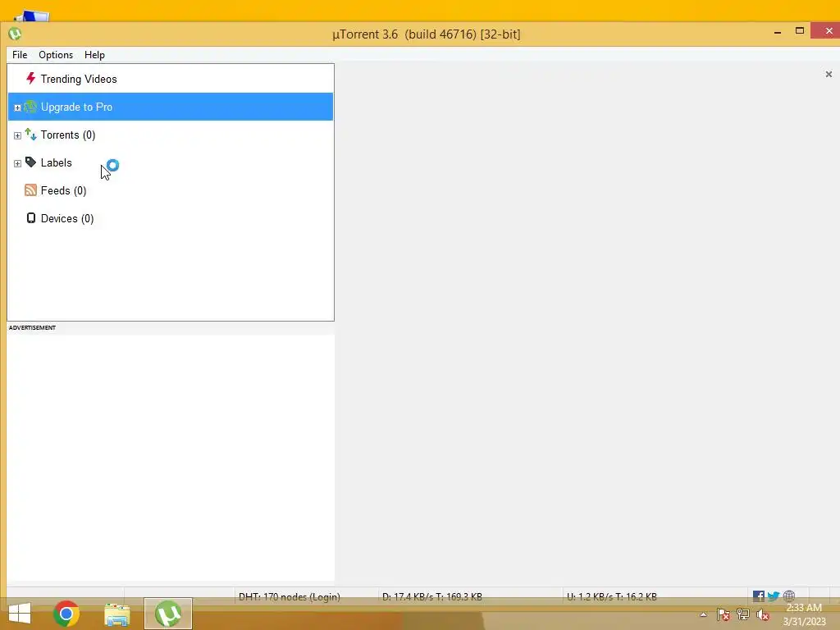
Task: Click the Devices phone icon
Action: (x=31, y=218)
